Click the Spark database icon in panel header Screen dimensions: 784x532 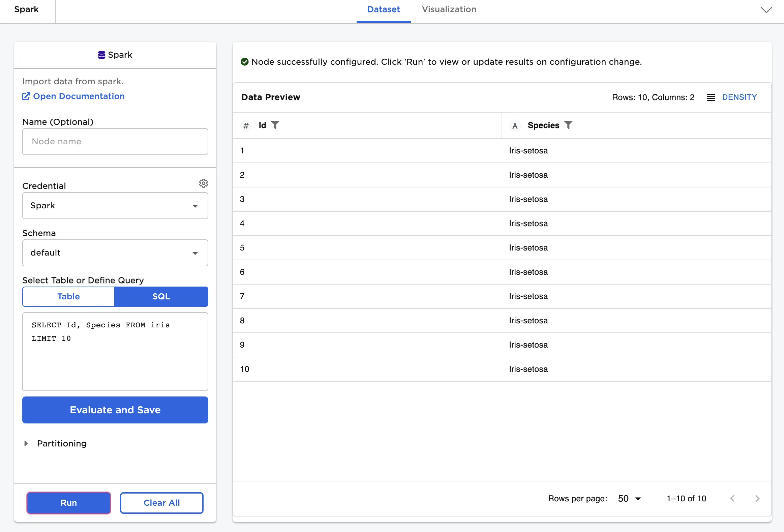[101, 55]
